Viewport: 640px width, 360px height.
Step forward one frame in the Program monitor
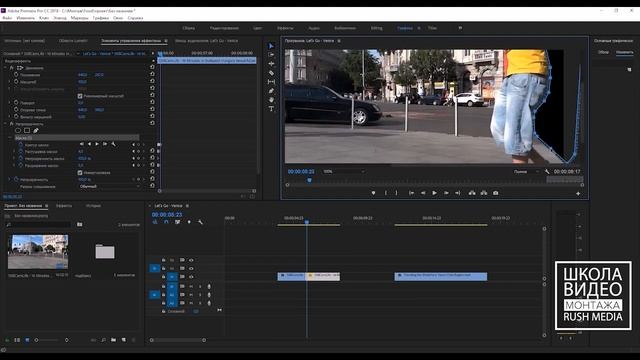(446, 193)
